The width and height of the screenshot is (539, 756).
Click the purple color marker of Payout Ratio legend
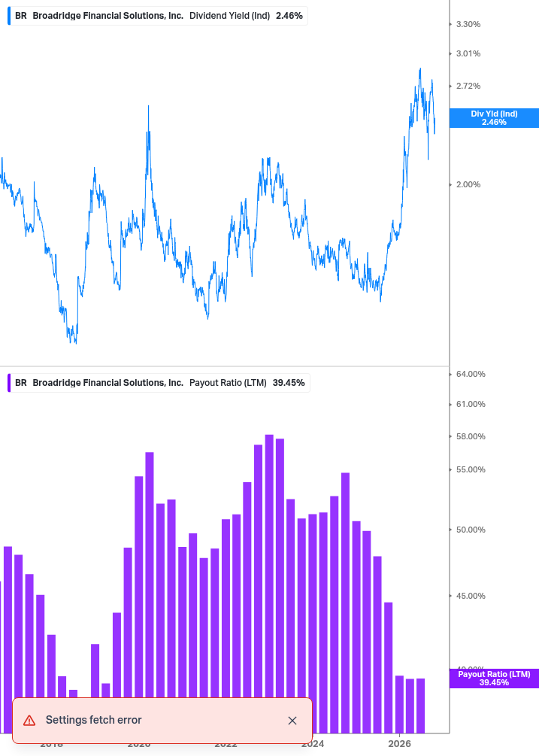[x=9, y=383]
